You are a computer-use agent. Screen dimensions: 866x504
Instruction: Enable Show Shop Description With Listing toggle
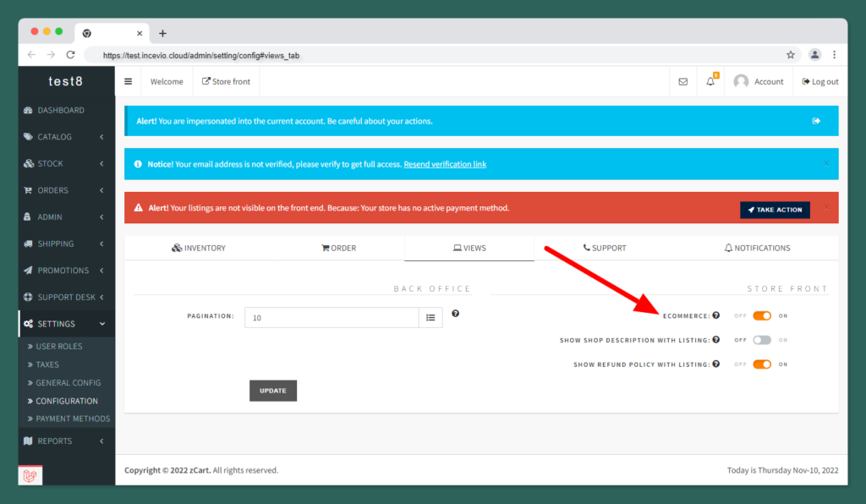tap(762, 340)
